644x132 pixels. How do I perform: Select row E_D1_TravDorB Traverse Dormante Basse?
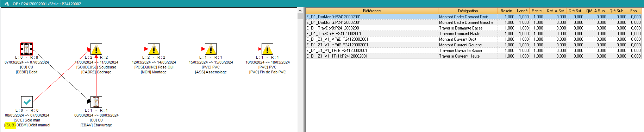point(473,28)
